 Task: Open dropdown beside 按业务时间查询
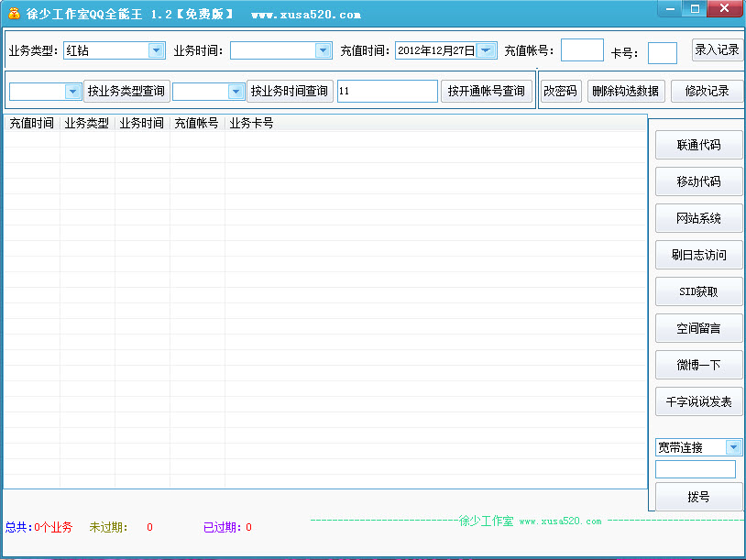236,92
